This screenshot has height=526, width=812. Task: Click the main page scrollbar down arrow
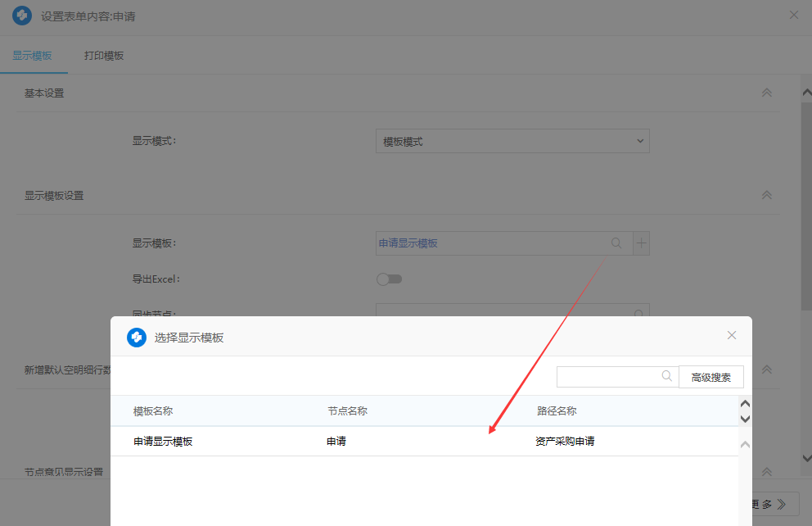coord(805,459)
